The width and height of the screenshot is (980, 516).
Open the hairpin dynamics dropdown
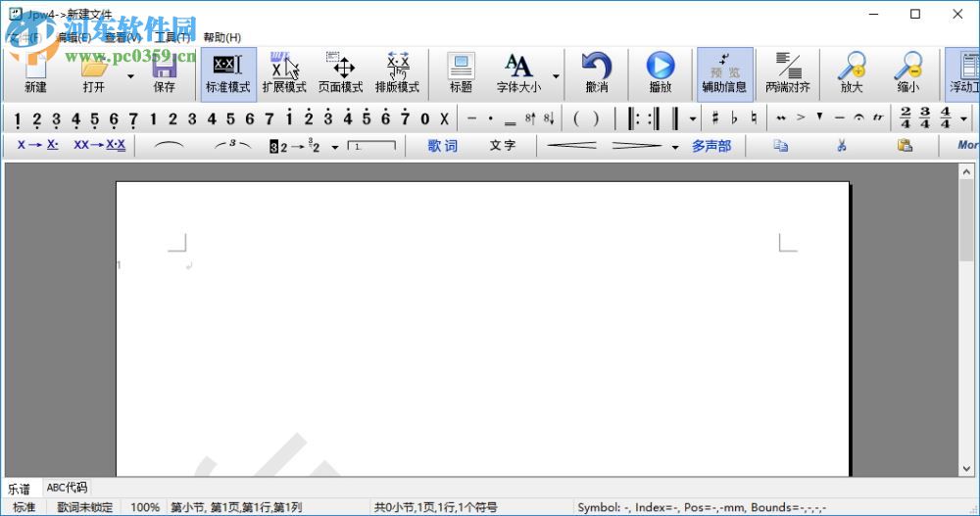click(675, 148)
